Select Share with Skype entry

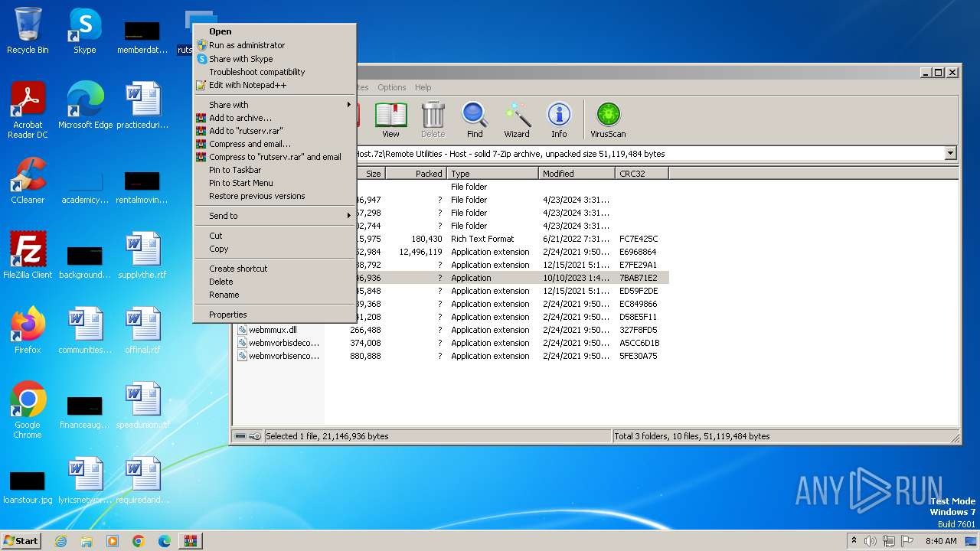pyautogui.click(x=275, y=59)
